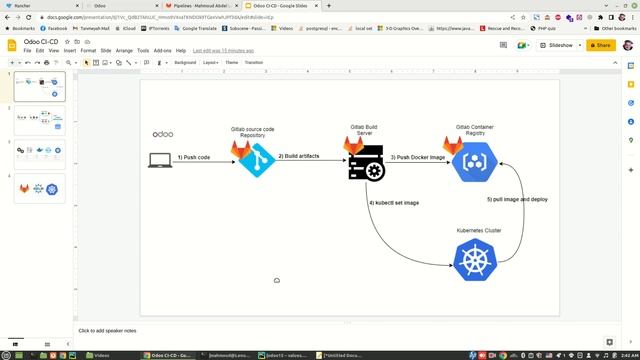Open the Google Slides home icon
This screenshot has width=640, height=360.
click(x=12, y=45)
